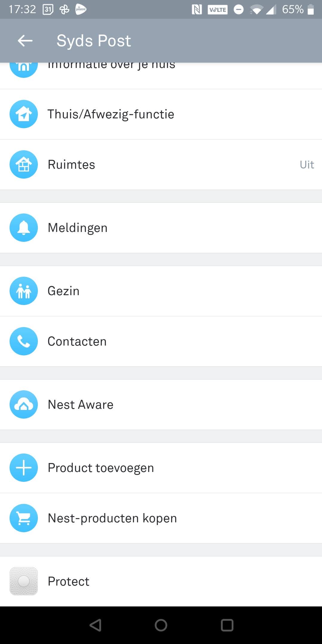
Task: Tap the Nest Aware cloud icon
Action: [x=24, y=405]
